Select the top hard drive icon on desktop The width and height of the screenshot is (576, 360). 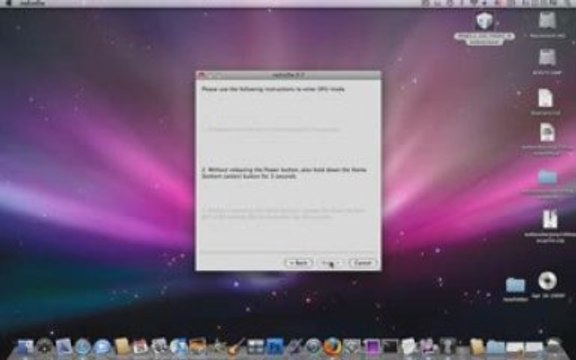547,20
